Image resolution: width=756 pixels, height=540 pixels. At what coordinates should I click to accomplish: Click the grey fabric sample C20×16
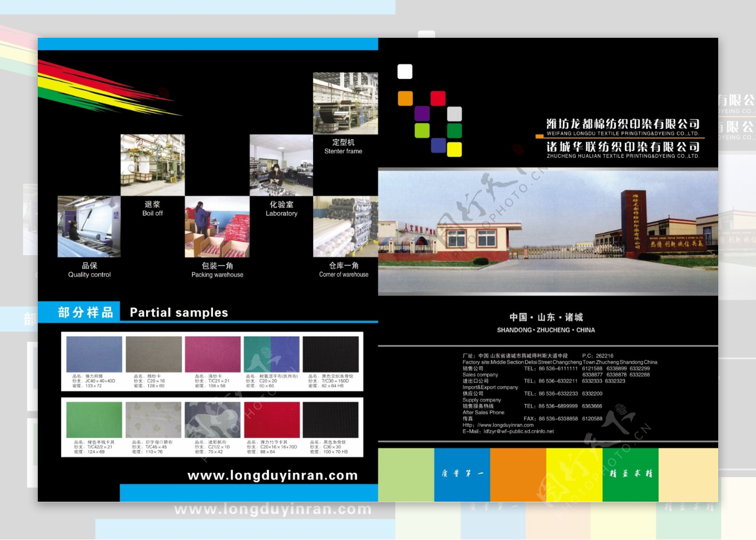154,354
